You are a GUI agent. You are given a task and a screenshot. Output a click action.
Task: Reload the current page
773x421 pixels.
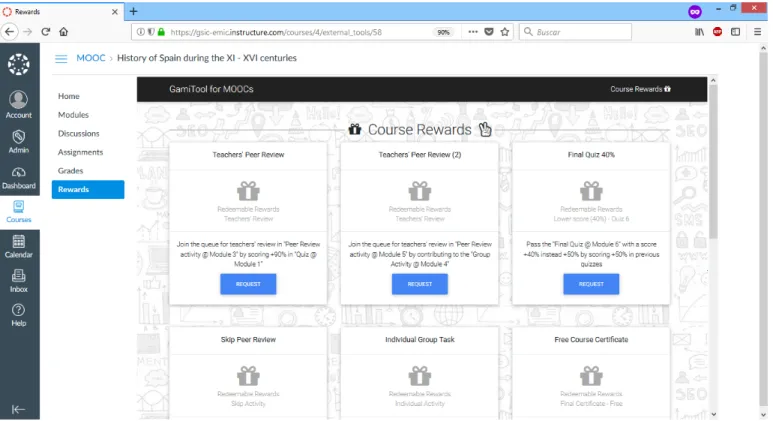pyautogui.click(x=45, y=32)
